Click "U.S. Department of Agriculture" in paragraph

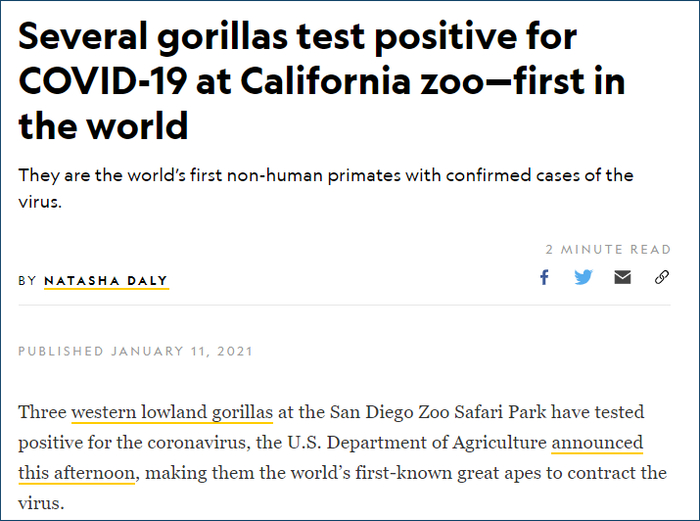[x=433, y=442]
